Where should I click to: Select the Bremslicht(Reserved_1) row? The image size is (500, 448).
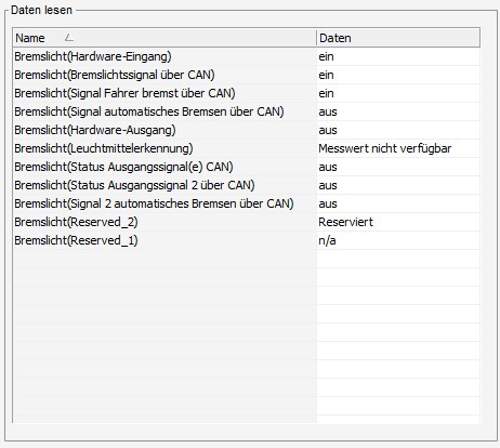tap(246, 240)
